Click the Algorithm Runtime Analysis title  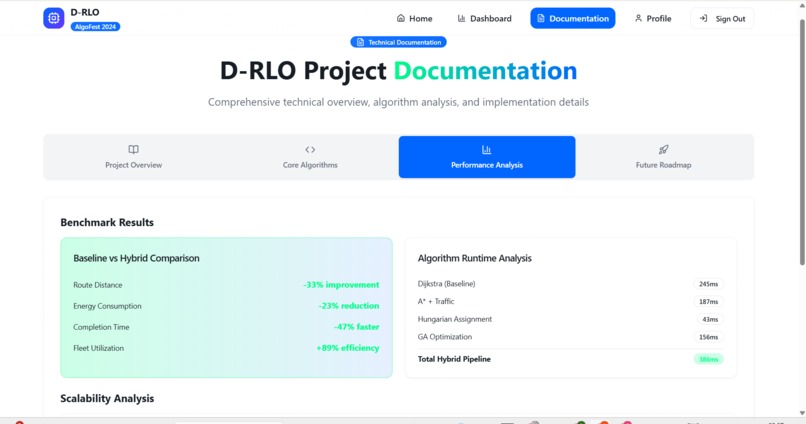pyautogui.click(x=474, y=258)
